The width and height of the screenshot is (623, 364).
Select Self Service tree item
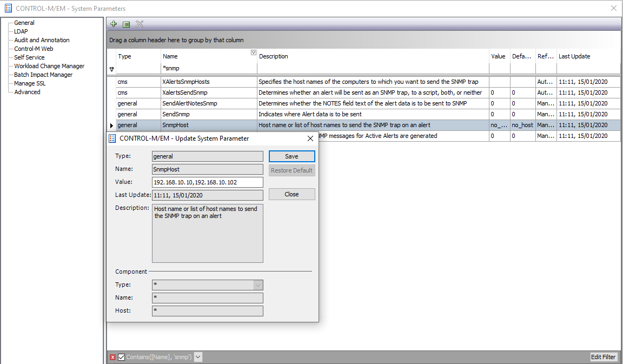coord(29,57)
